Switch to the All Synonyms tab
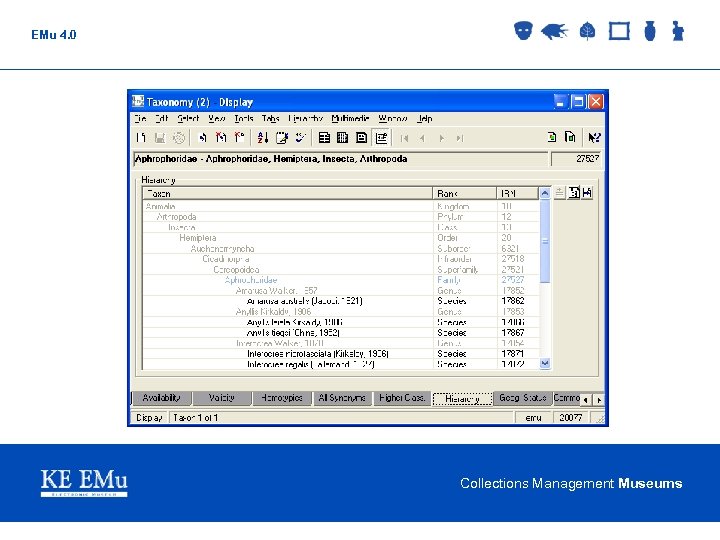 tap(342, 398)
